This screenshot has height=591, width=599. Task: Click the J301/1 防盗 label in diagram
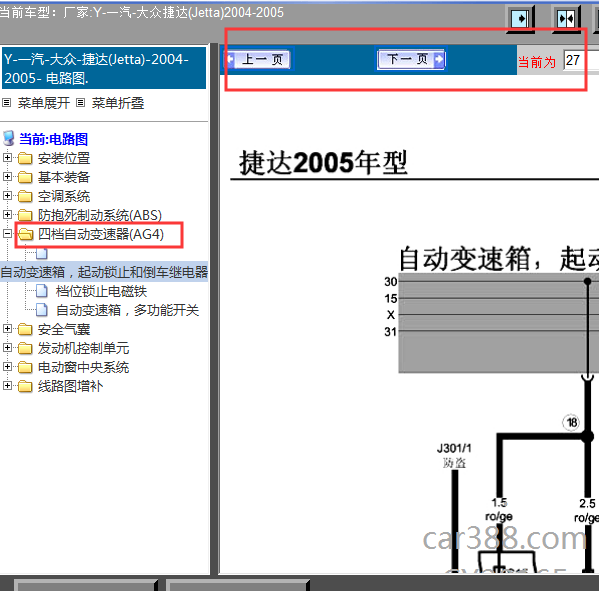[x=454, y=455]
